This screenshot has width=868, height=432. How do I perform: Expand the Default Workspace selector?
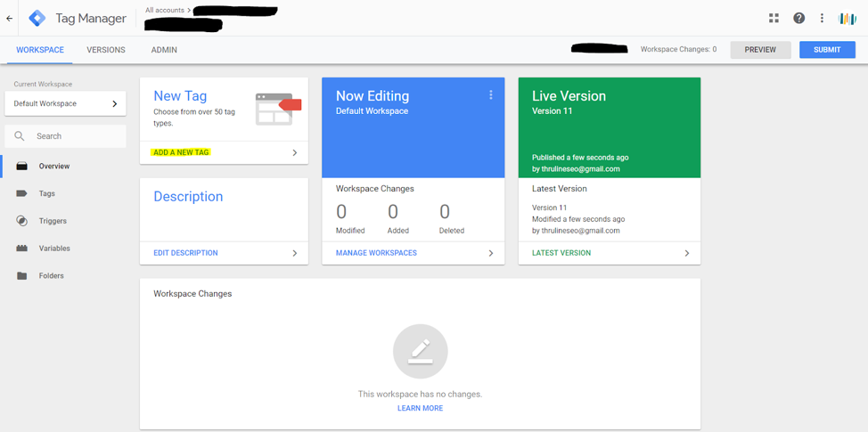tap(65, 103)
